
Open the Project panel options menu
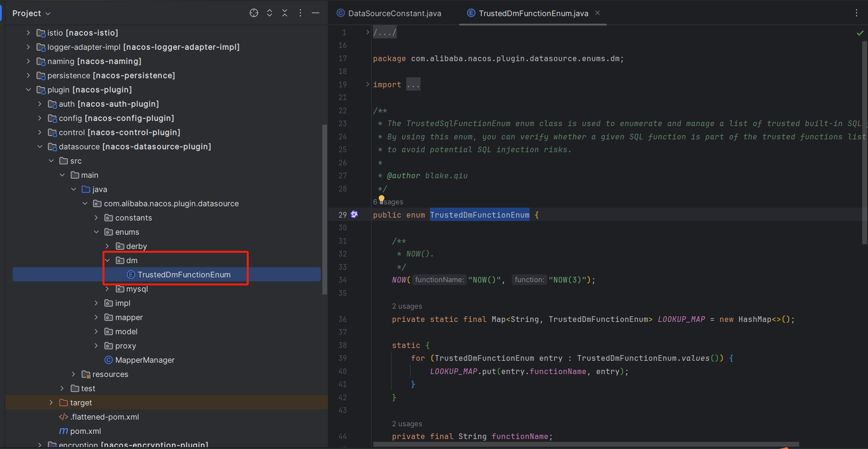tap(300, 13)
